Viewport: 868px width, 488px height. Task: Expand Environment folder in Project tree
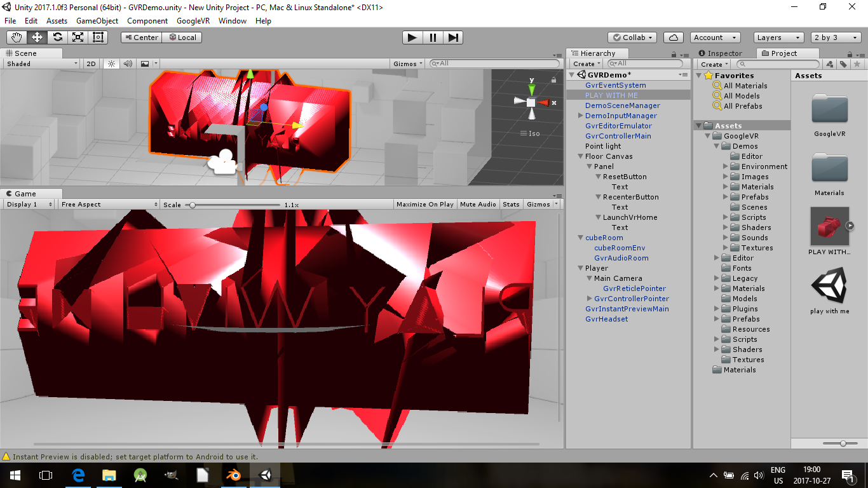(x=726, y=166)
